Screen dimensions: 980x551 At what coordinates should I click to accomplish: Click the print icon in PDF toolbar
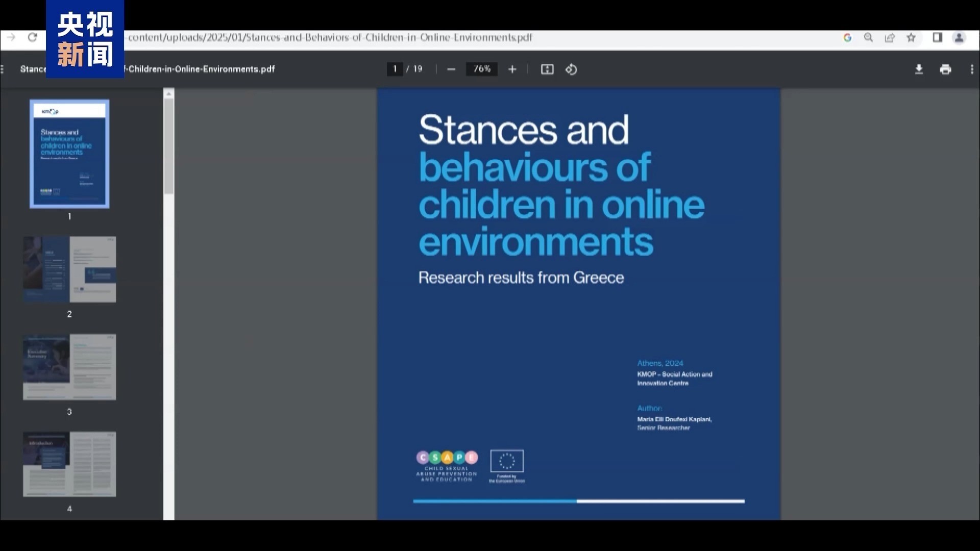[945, 69]
